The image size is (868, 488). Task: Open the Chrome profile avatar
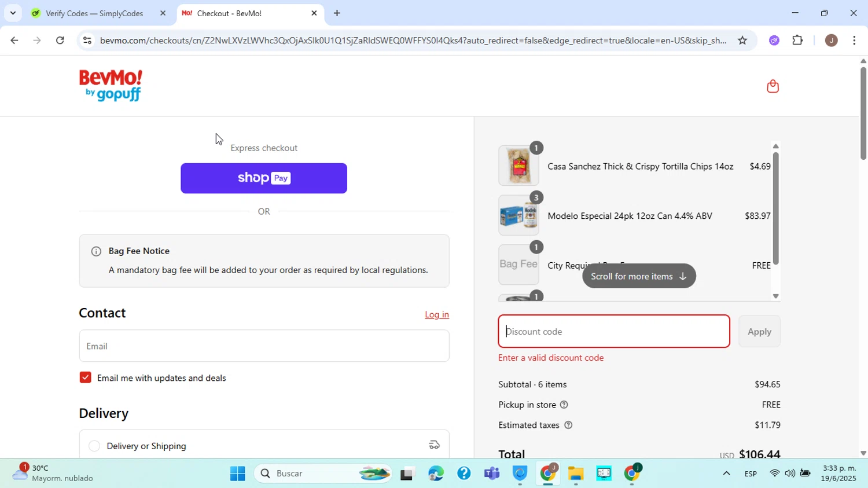(831, 41)
